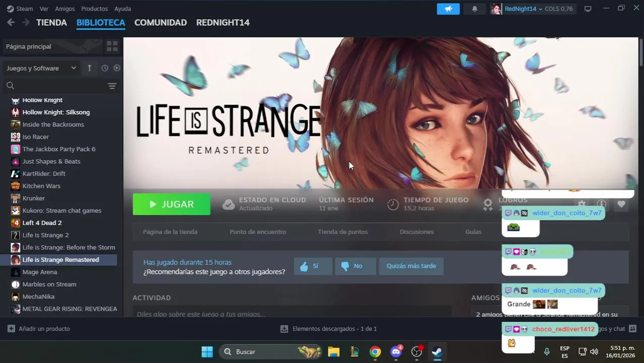Click the play time clock icon
This screenshot has width=644, height=363.
pyautogui.click(x=393, y=204)
